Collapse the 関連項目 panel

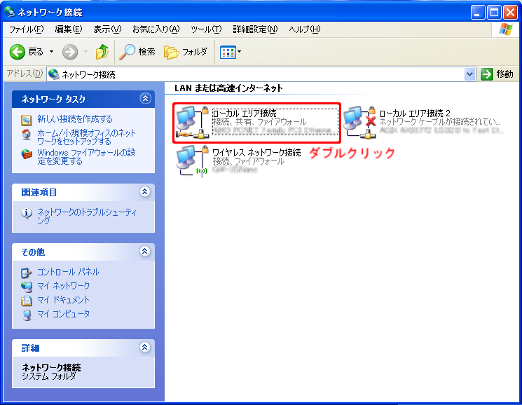point(145,192)
